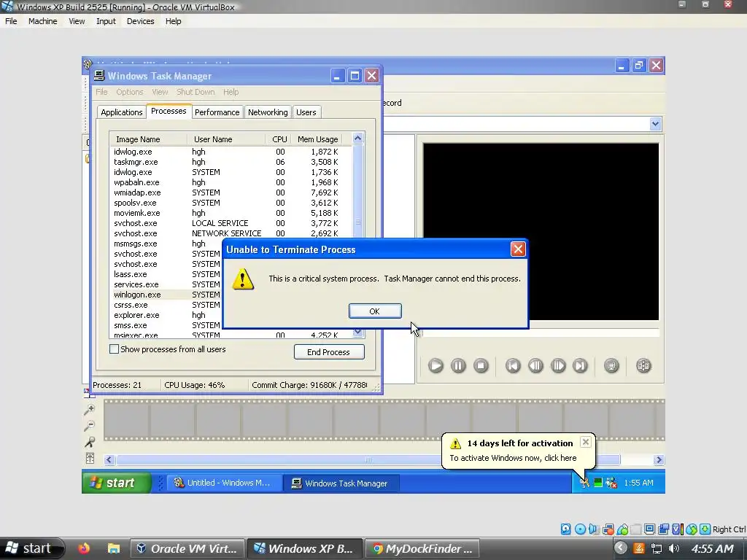The image size is (747, 560).
Task: Click OK in the Unable to Terminate Process dialog
Action: (375, 311)
